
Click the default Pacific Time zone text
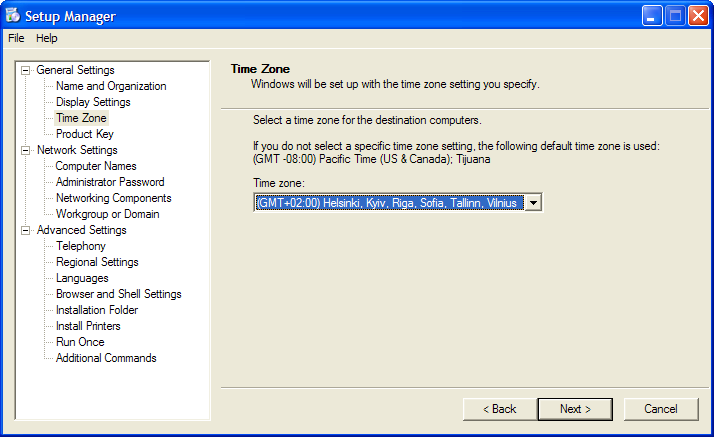[x=372, y=159]
